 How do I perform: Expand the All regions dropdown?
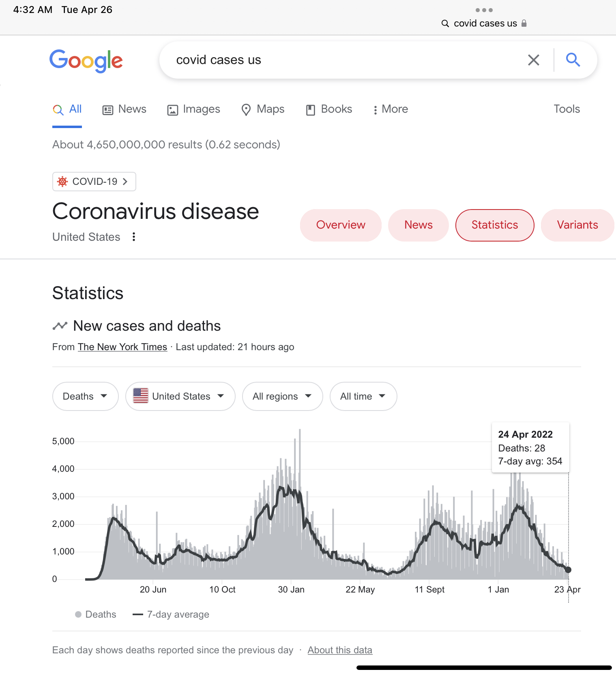tap(282, 396)
